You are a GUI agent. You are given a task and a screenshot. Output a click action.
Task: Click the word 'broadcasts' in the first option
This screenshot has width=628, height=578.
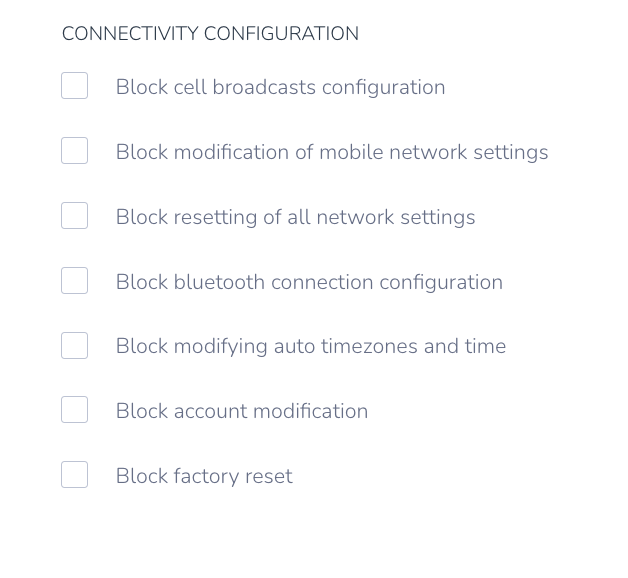pyautogui.click(x=264, y=87)
